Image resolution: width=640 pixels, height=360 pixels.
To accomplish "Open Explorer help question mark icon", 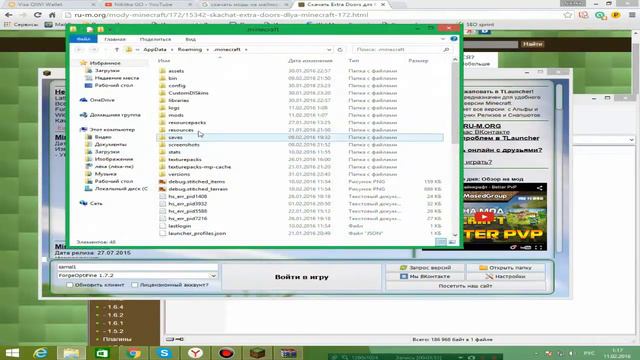I will (x=453, y=39).
